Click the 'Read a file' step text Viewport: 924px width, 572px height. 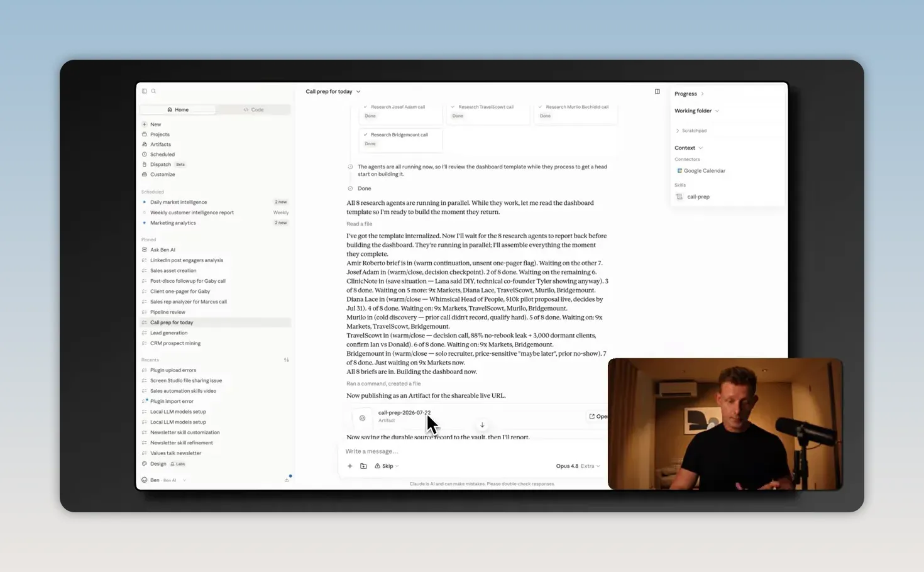point(359,224)
